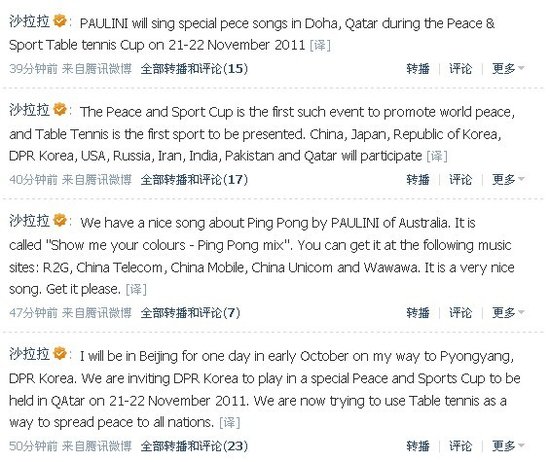
Task: Translate the Ping Pong song post
Action: (x=136, y=289)
